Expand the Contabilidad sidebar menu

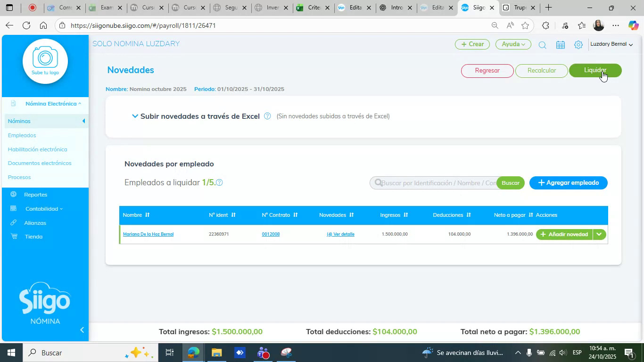[x=44, y=209]
